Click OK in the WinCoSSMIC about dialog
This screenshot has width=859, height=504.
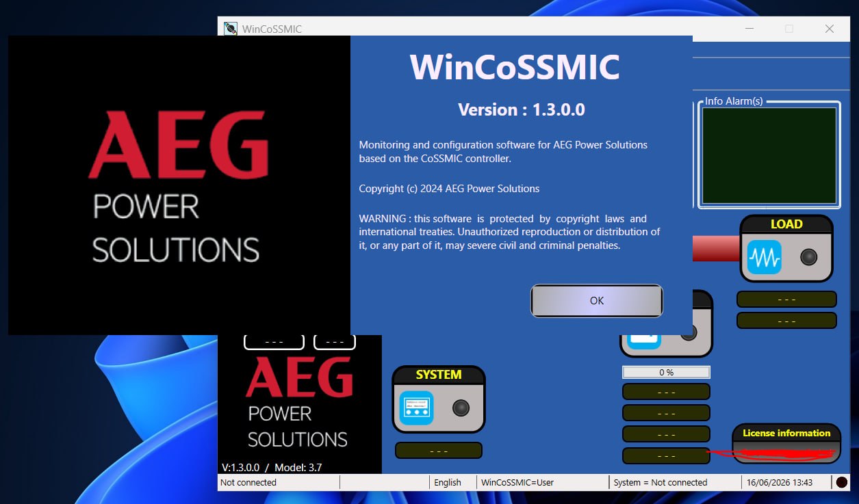597,301
